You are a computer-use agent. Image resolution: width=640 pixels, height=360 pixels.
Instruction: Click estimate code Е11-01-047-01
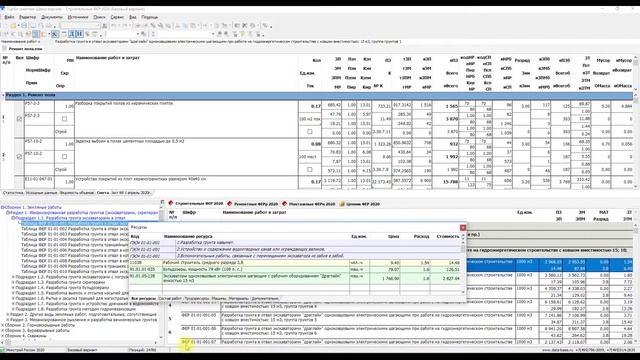point(39,179)
